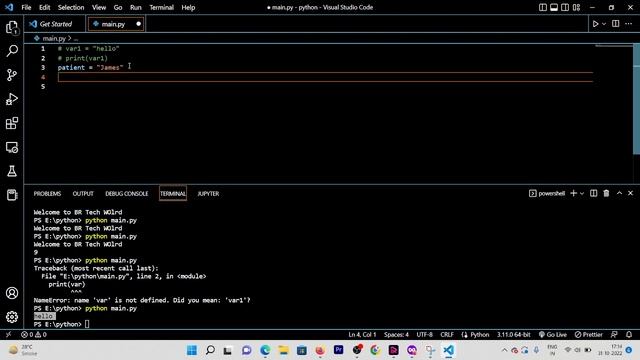Screen dimensions: 640x360
Task: Toggle primary sidebar layout icon
Action: click(x=543, y=7)
